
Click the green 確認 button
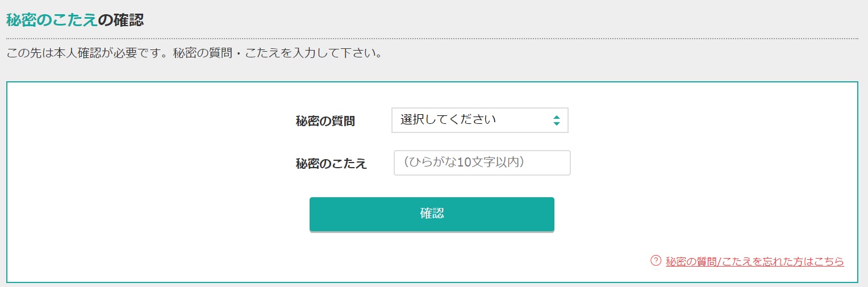[432, 214]
